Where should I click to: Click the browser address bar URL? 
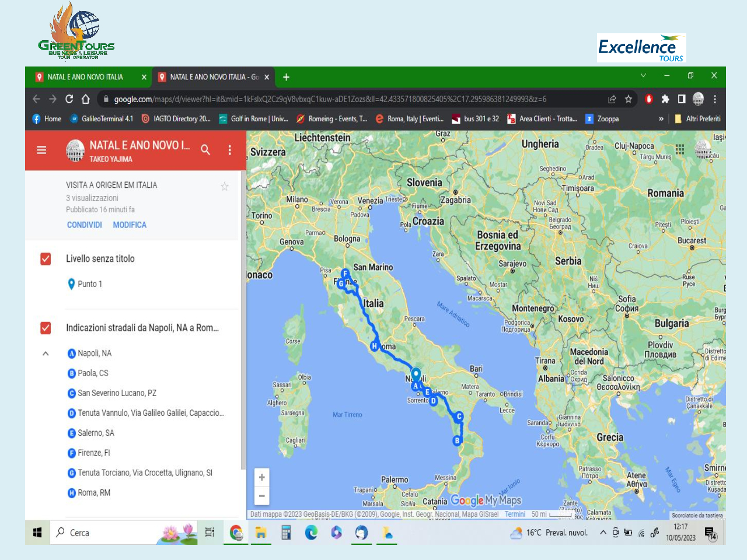pos(330,99)
